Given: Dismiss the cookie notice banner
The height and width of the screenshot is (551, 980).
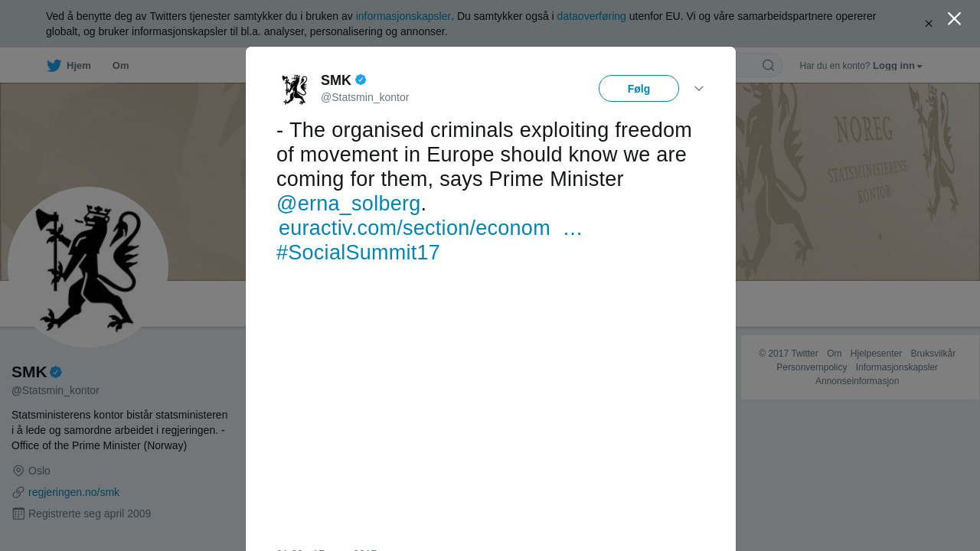Looking at the screenshot, I should 929,24.
